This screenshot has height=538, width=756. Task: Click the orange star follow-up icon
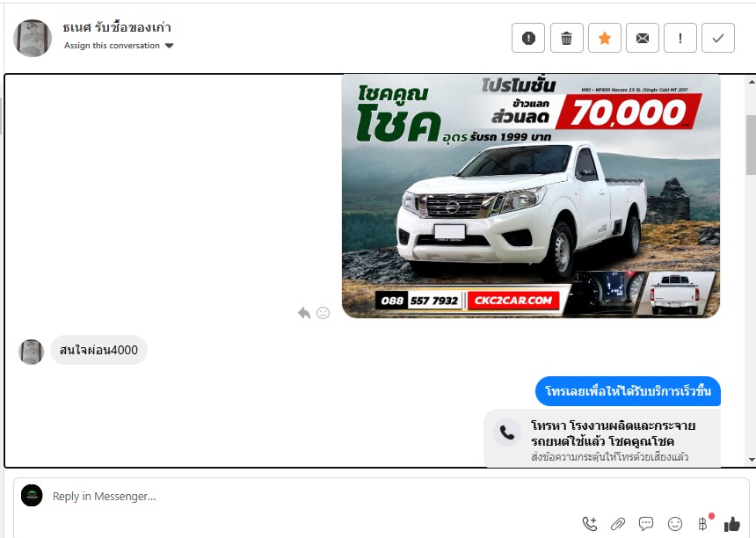[x=604, y=38]
